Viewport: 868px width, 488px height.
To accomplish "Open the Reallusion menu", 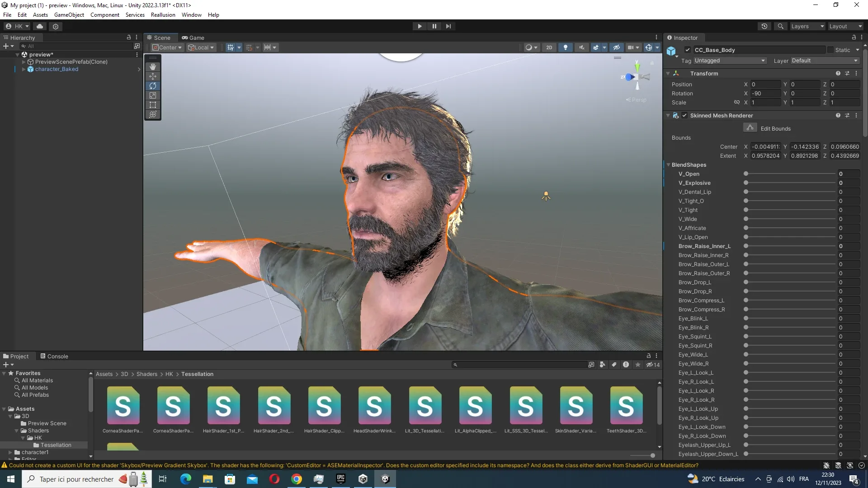I will click(163, 15).
